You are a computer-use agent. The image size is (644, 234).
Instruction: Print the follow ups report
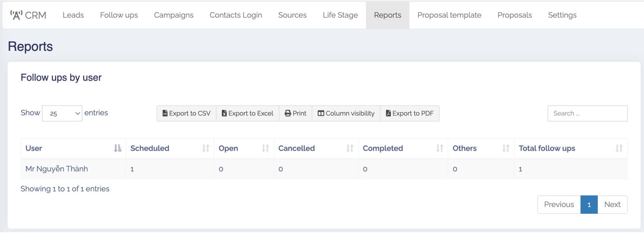pos(295,114)
